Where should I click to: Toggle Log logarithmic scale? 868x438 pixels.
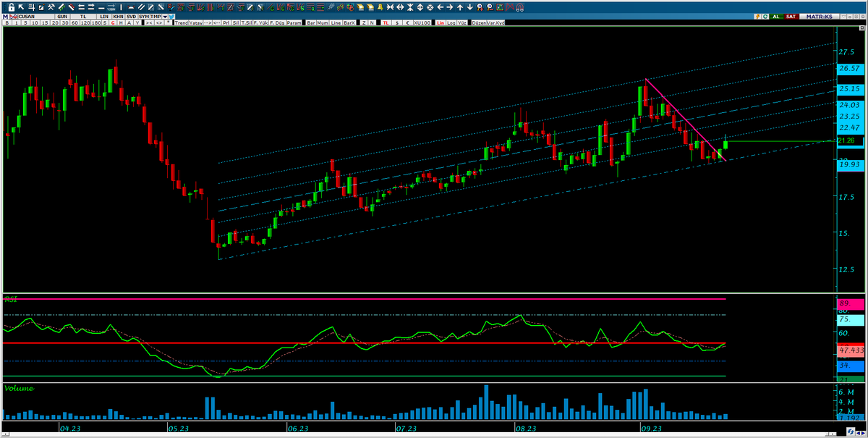point(451,23)
